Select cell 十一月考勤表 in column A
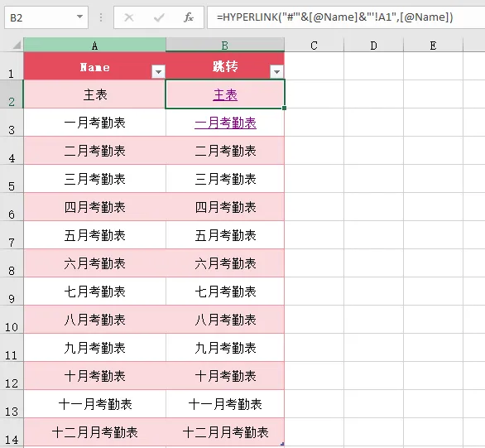This screenshot has height=448, width=485. click(x=94, y=404)
